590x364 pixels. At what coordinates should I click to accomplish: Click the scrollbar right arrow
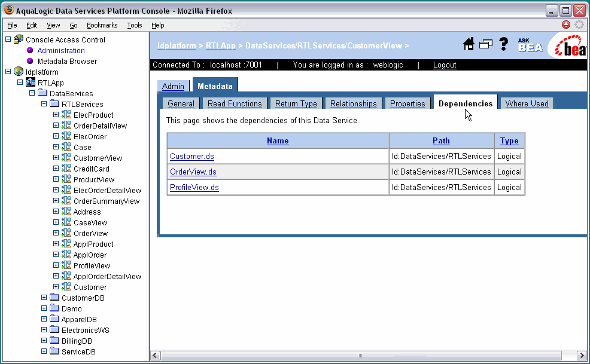[582, 356]
